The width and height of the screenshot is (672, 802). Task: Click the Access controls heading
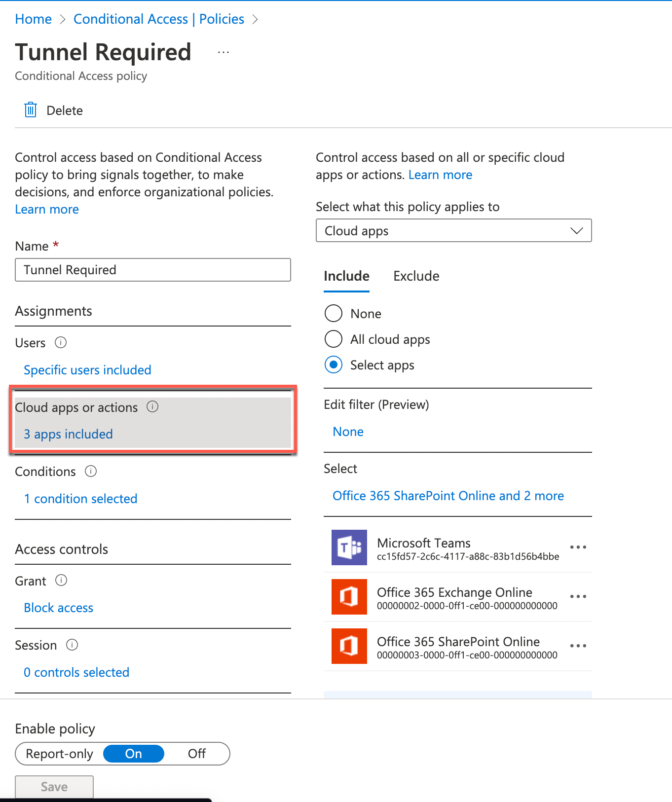62,549
